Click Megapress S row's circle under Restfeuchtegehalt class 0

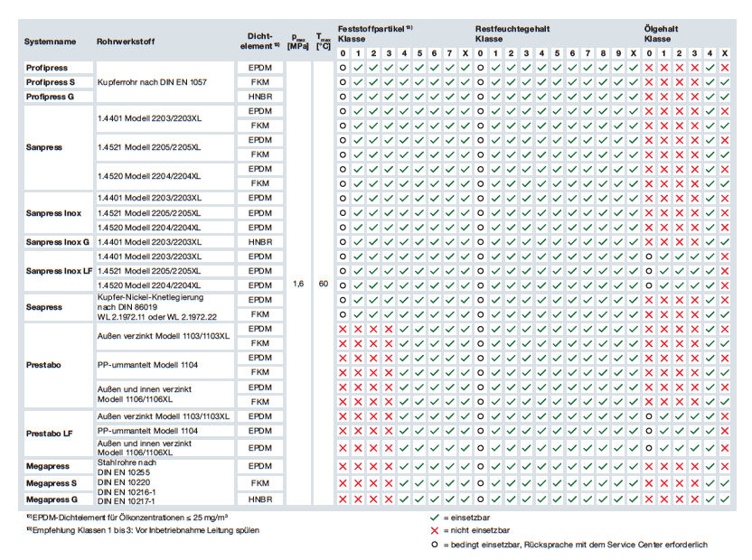tap(480, 483)
